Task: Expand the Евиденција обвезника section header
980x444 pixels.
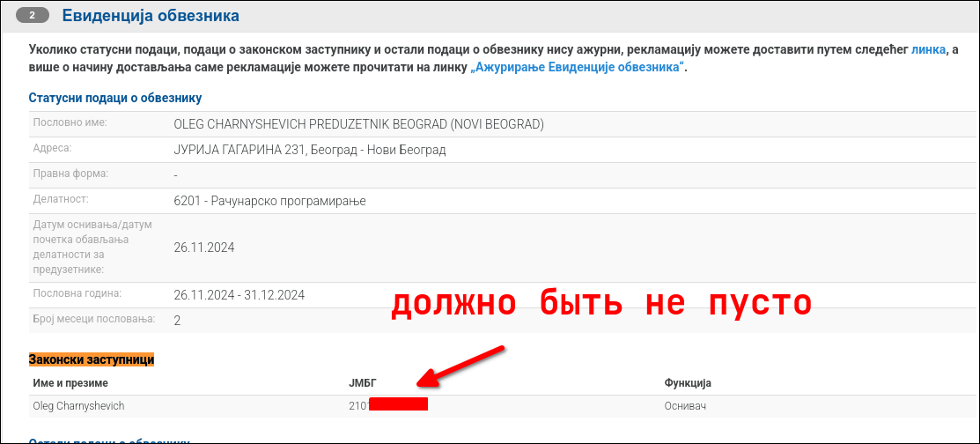Action: pos(151,16)
